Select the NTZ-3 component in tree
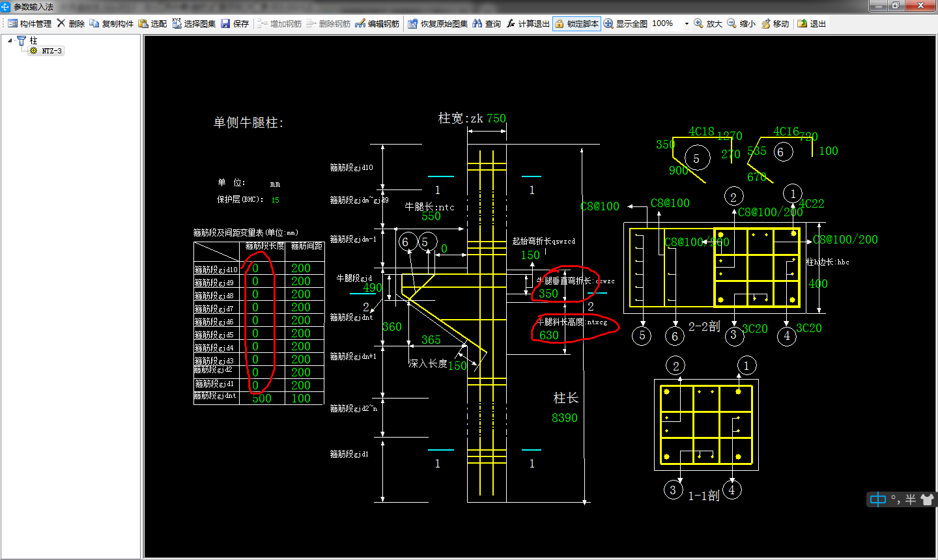The width and height of the screenshot is (938, 560). point(51,51)
